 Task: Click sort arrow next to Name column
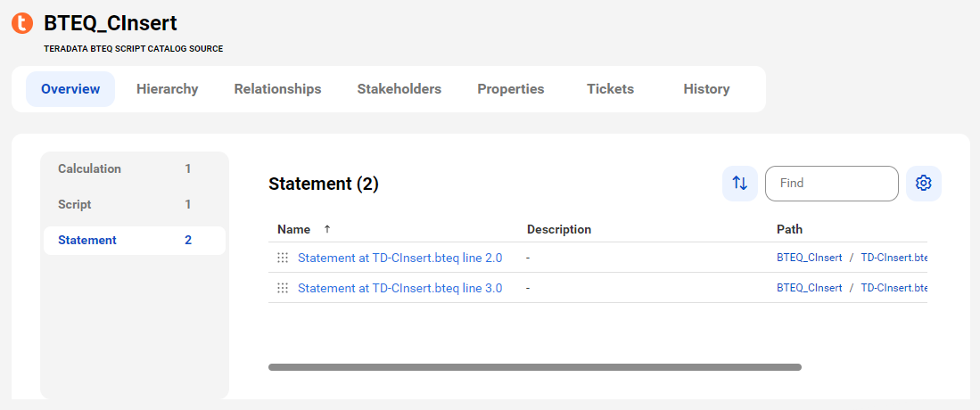327,229
